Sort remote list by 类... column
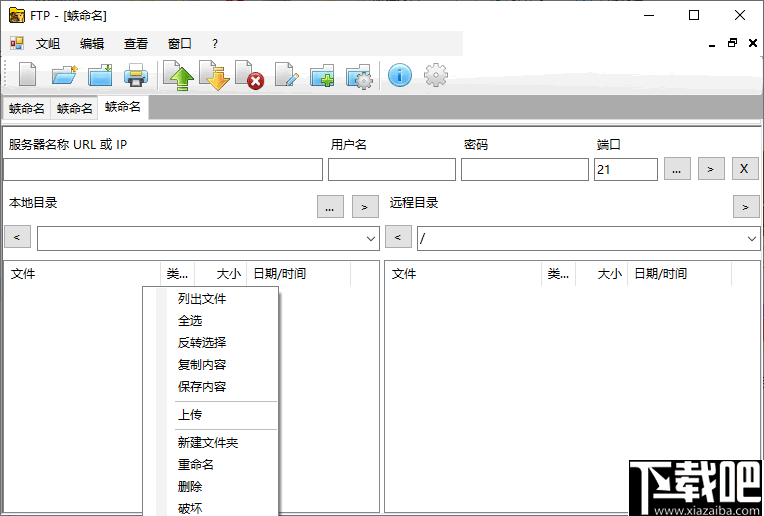 click(x=558, y=274)
